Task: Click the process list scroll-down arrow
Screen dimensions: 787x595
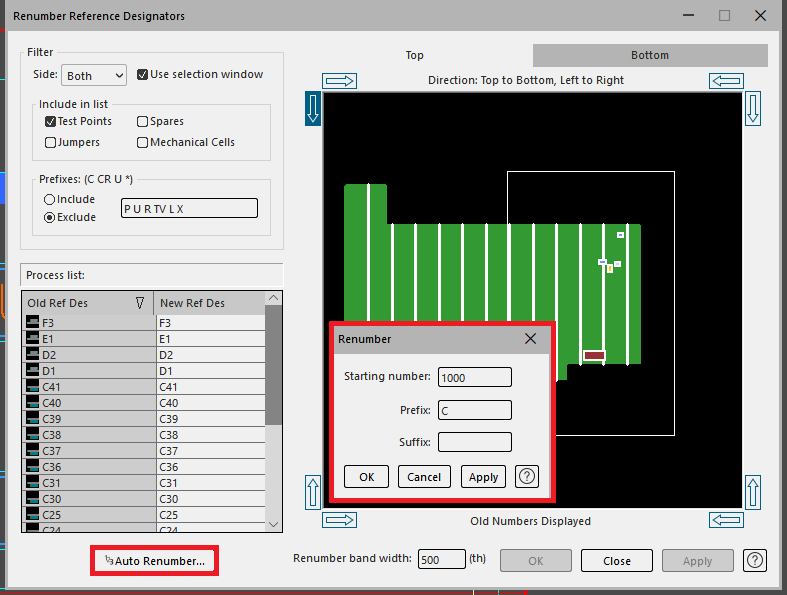Action: 273,524
